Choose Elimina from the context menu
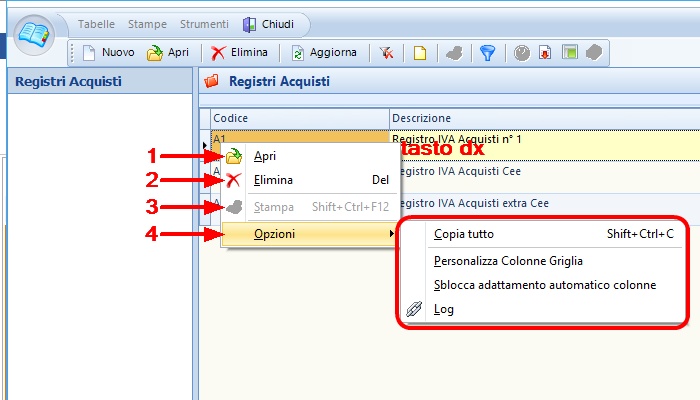 click(x=273, y=181)
